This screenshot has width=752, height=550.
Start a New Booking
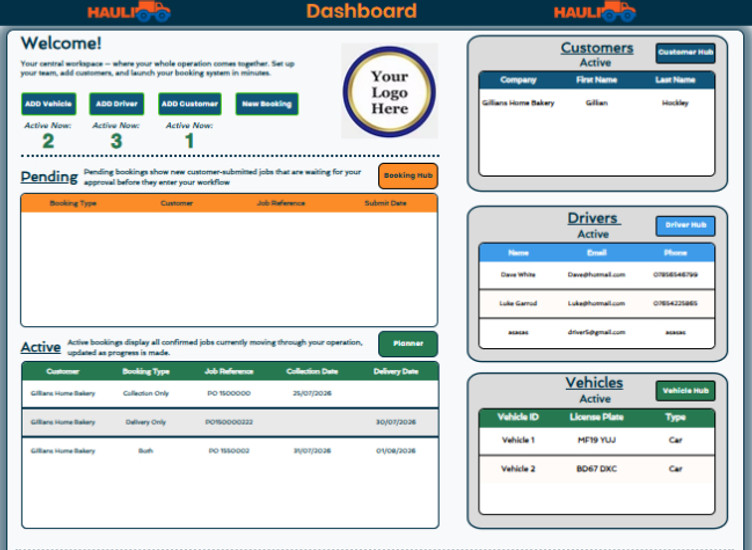[x=267, y=104]
